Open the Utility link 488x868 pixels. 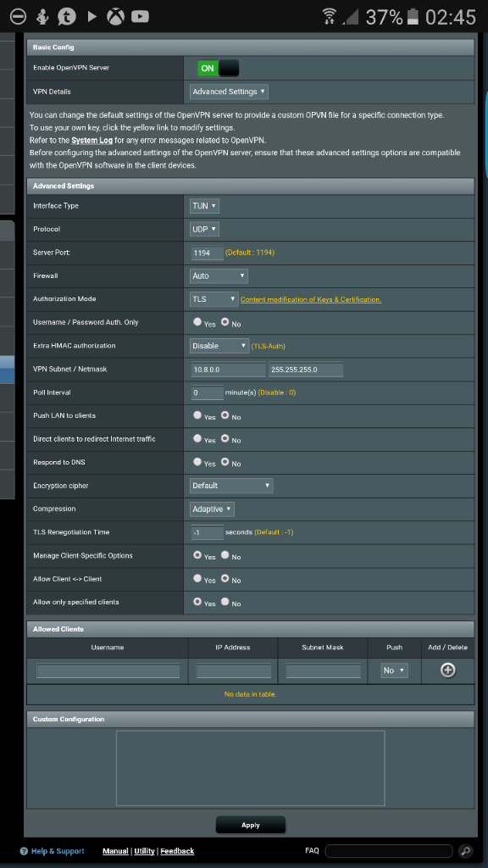144,851
